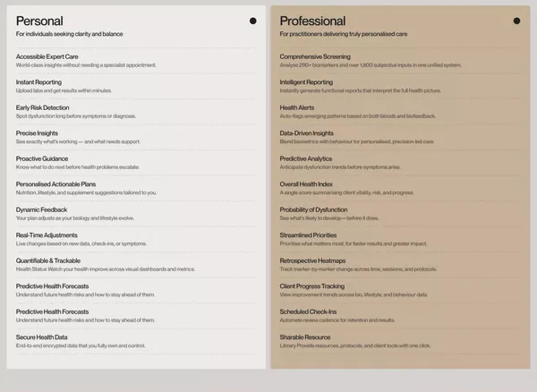Click 'A single score summarising client vitality' text

tap(346, 192)
